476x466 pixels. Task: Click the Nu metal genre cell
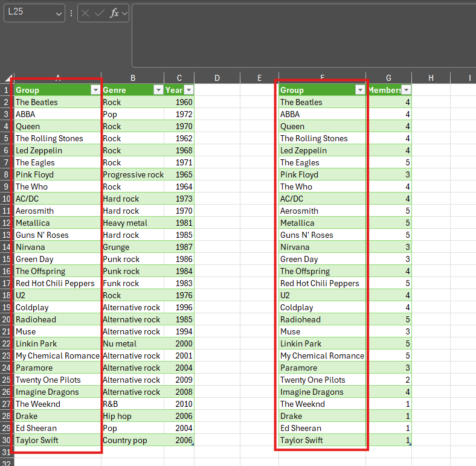[x=133, y=343]
